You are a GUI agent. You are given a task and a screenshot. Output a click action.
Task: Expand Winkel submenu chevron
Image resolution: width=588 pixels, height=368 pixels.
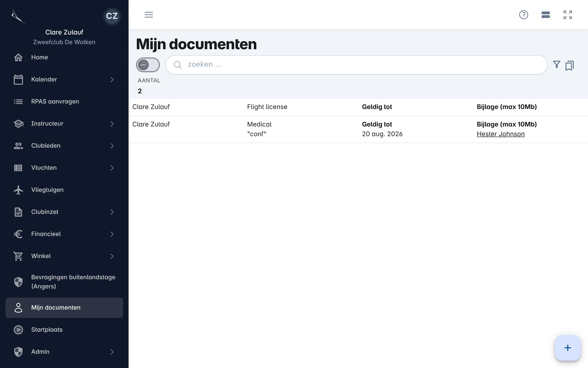point(112,256)
